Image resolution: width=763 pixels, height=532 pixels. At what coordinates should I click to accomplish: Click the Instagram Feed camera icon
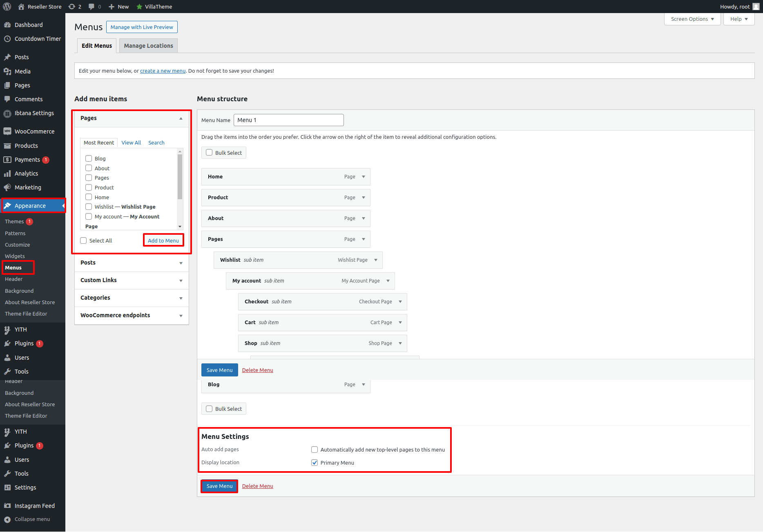[x=7, y=506]
